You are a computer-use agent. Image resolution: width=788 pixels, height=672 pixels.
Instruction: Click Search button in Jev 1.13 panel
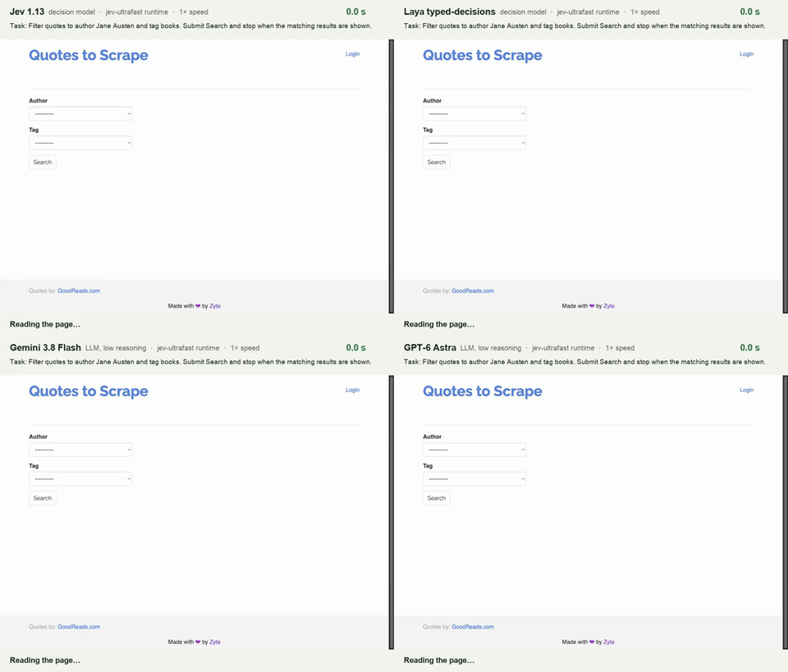coord(42,162)
